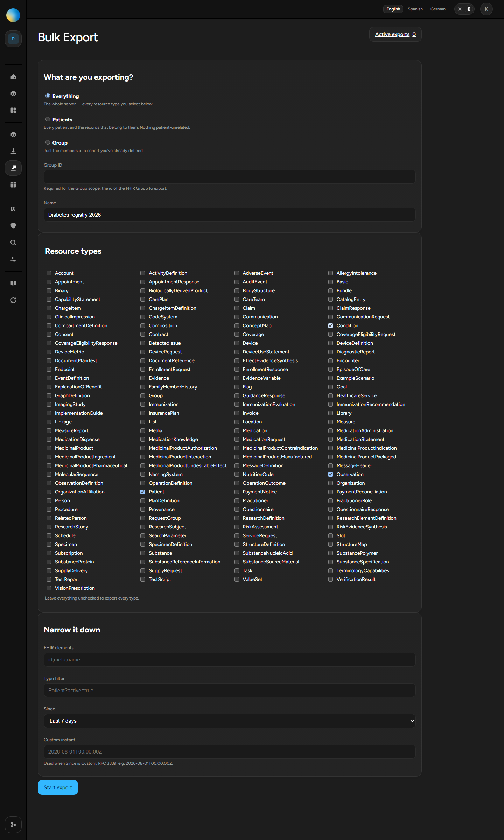The width and height of the screenshot is (504, 840).
Task: Click the circular refresh arrows icon
Action: (13, 300)
